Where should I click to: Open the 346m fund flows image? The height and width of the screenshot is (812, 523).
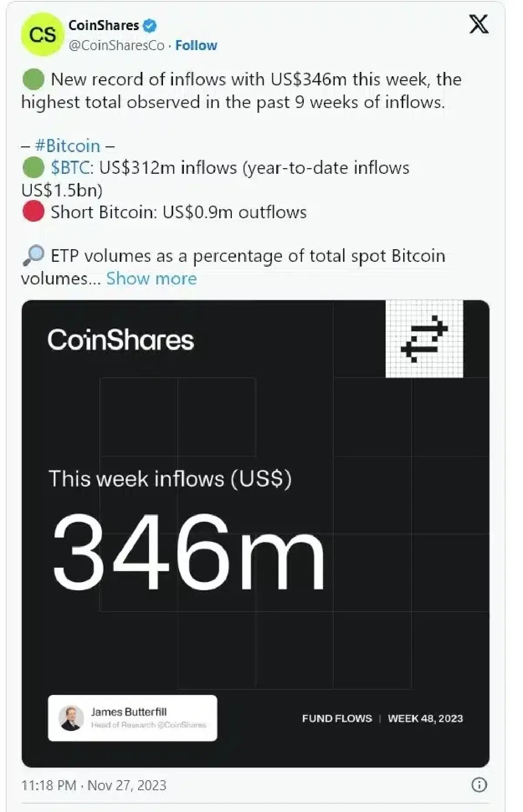coord(255,534)
